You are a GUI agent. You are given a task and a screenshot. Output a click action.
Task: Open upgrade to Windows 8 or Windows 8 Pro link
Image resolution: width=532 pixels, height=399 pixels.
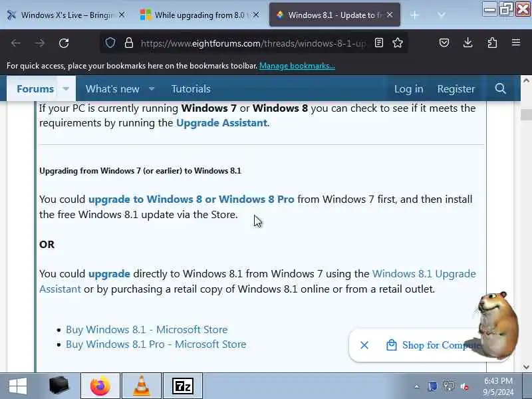click(x=192, y=199)
